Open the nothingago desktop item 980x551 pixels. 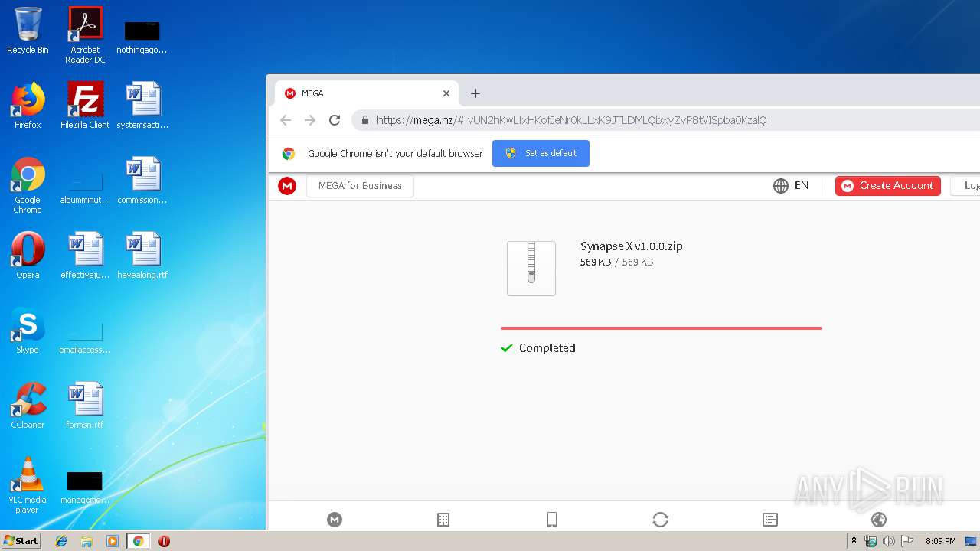pos(142,36)
